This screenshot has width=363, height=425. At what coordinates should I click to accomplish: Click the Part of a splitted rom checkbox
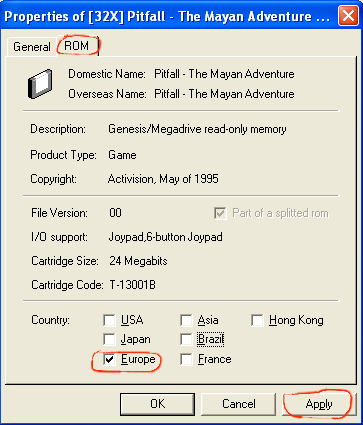220,213
